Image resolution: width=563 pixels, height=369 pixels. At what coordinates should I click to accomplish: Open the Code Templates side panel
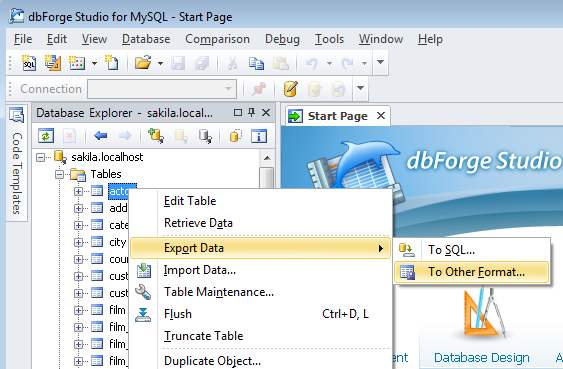[x=17, y=163]
